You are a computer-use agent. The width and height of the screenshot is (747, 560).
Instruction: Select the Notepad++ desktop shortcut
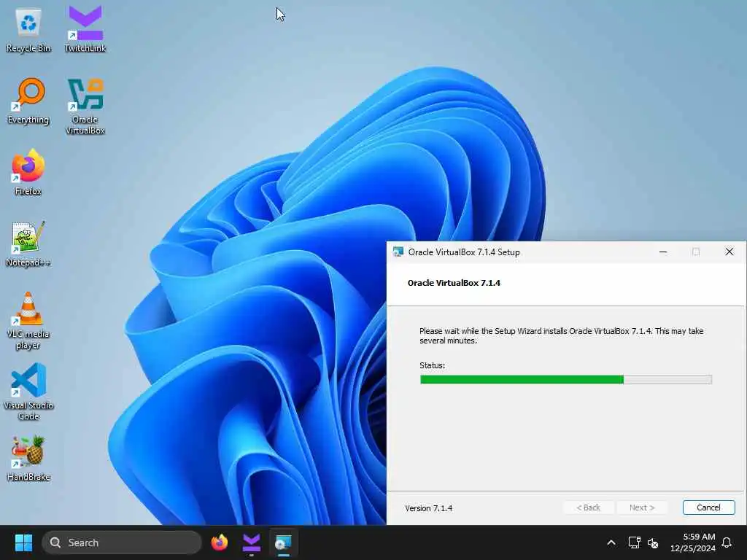point(28,244)
